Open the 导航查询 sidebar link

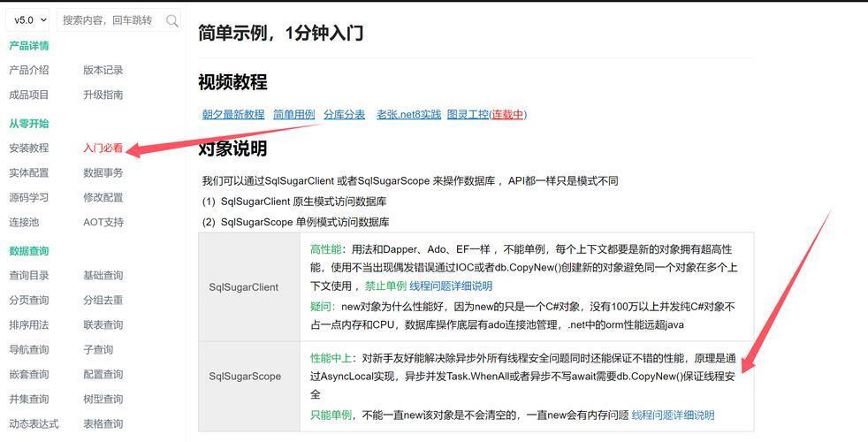(x=29, y=349)
